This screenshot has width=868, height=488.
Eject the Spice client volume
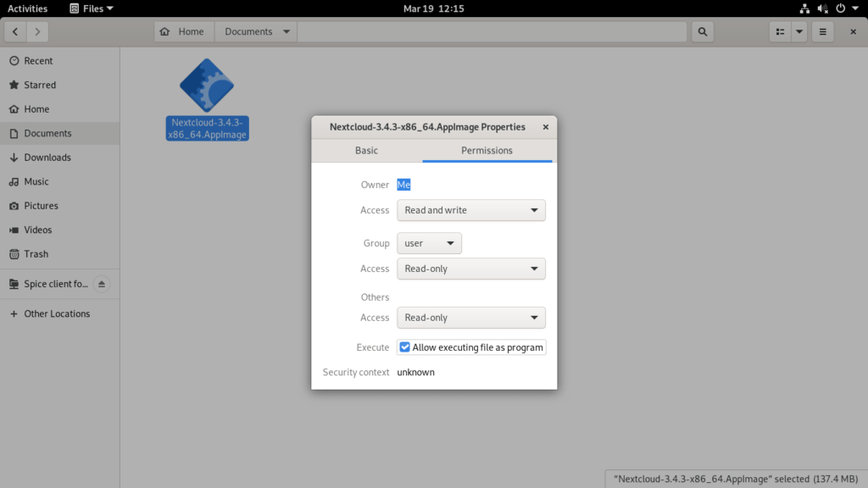coord(102,284)
